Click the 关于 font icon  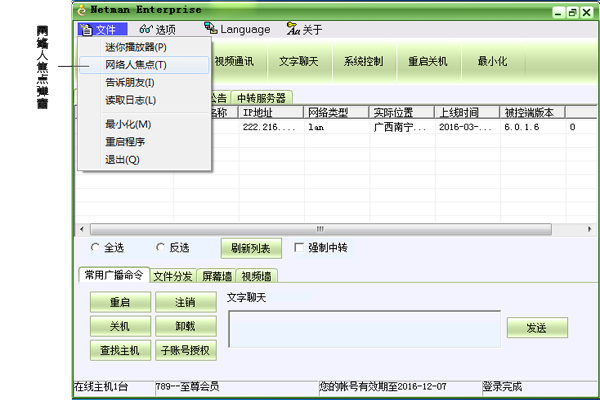(292, 30)
